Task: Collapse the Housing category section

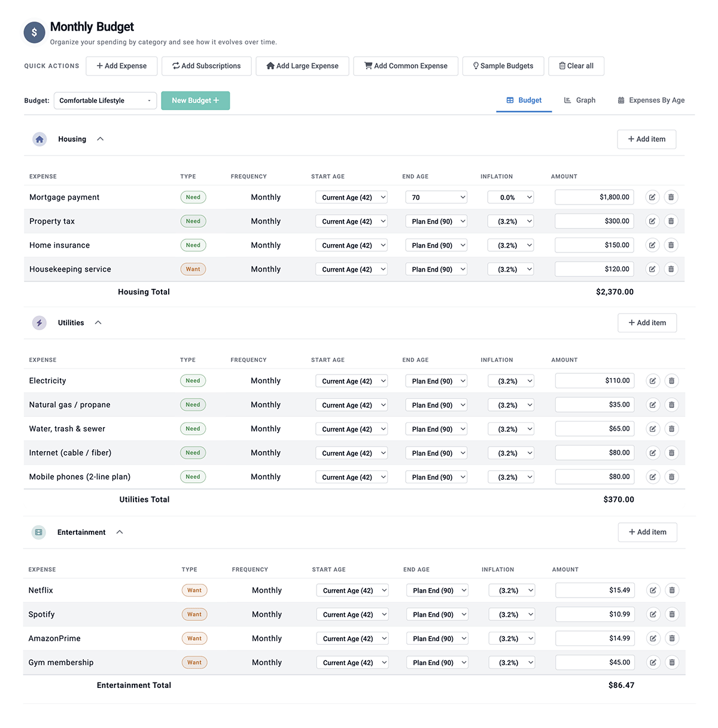Action: 100,138
